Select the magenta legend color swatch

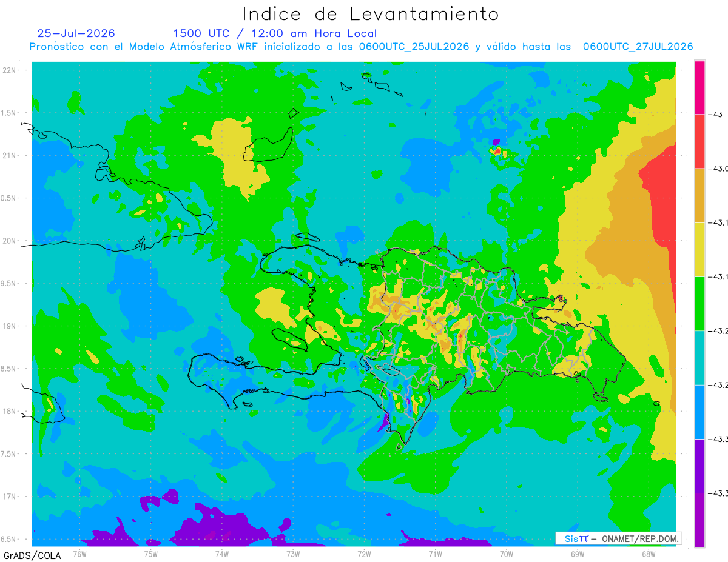click(x=699, y=87)
